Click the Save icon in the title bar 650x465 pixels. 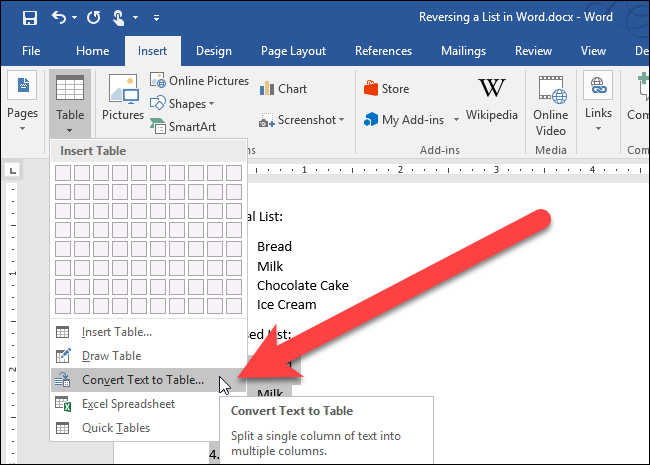pos(30,17)
